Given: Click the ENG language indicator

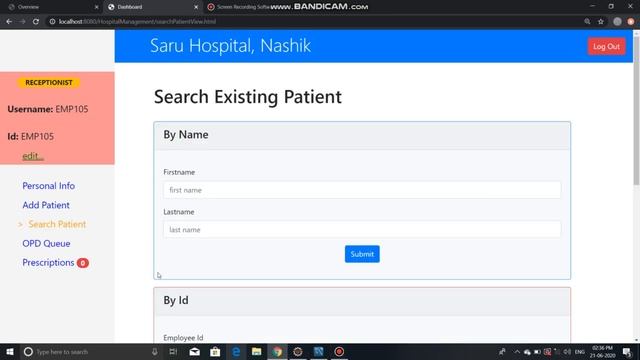Looking at the screenshot, I should tap(580, 351).
